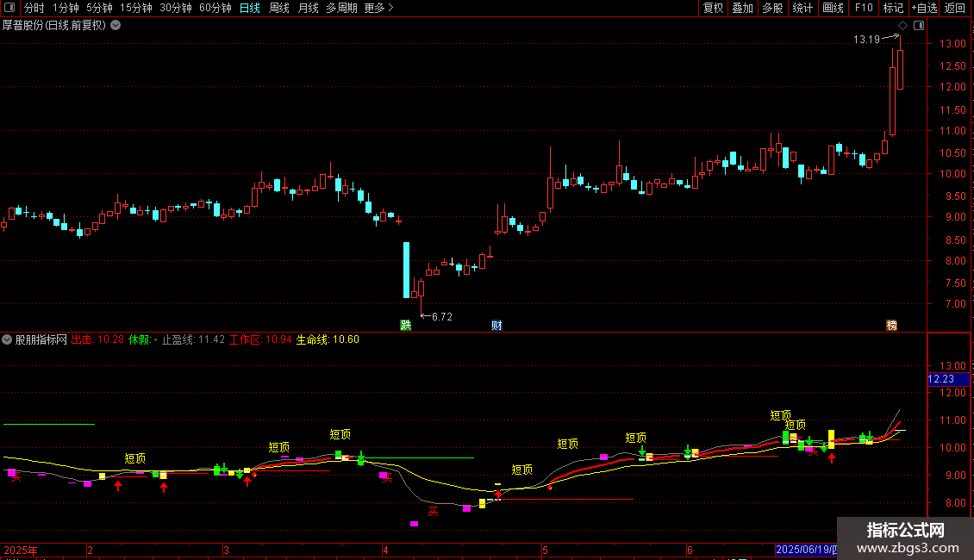The image size is (974, 560).
Task: Switch to 月线 monthly chart
Action: tap(308, 8)
